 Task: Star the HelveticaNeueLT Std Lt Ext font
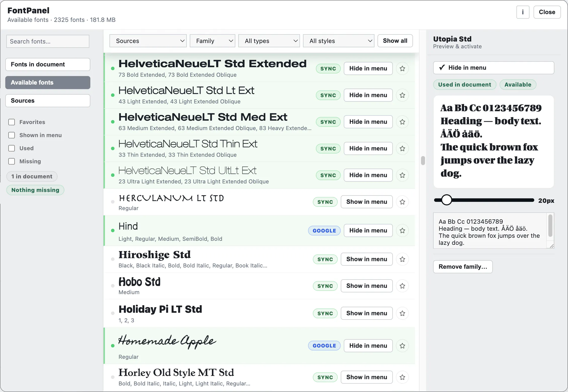click(x=402, y=95)
